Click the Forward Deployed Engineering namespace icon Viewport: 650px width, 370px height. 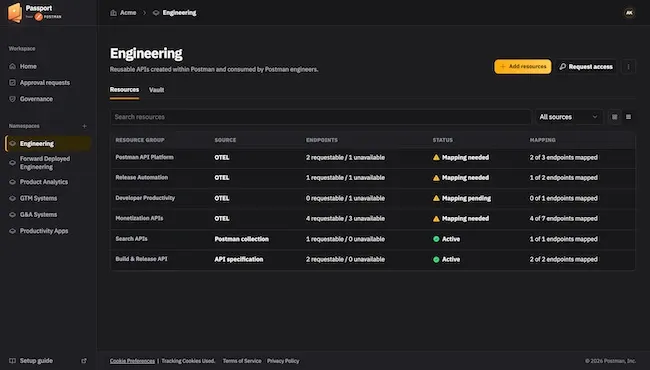click(12, 163)
